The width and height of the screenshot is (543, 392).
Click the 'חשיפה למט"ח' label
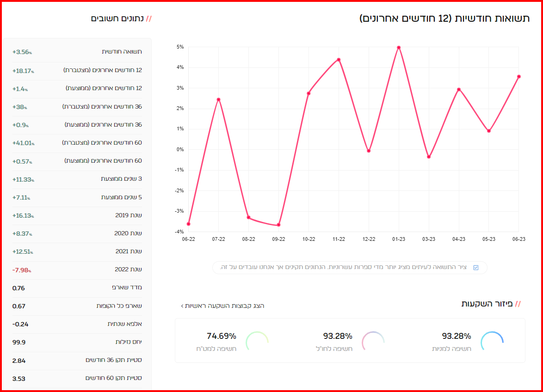click(216, 349)
